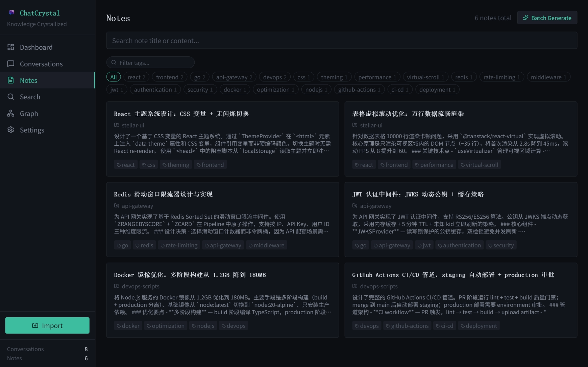588x367 pixels.
Task: Click the "jwt" tag on JWT note card
Action: pyautogui.click(x=424, y=245)
